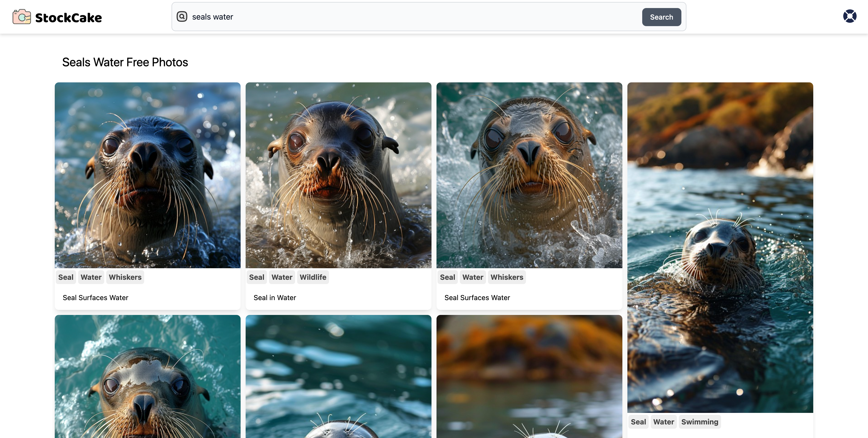Click the StockCake camera logo icon
Viewport: 868px width, 438px height.
tap(22, 17)
